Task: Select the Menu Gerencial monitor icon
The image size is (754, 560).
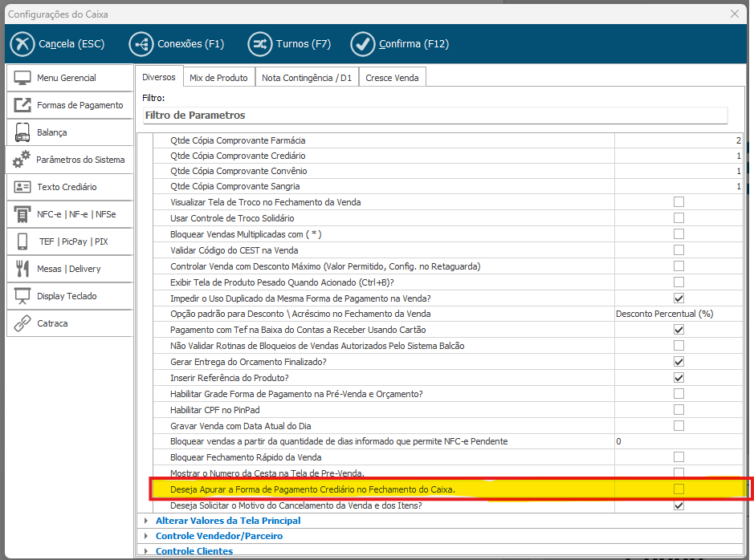Action: pos(22,78)
